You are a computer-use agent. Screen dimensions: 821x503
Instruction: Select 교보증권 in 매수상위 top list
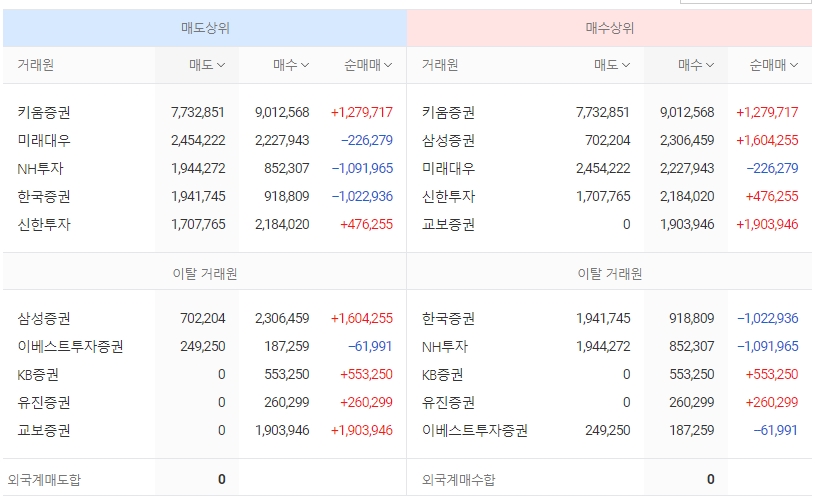pos(449,225)
